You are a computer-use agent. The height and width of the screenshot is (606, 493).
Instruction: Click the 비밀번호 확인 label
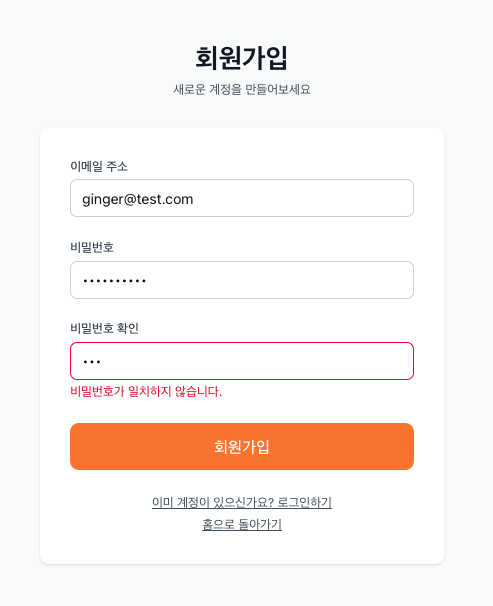click(x=104, y=328)
